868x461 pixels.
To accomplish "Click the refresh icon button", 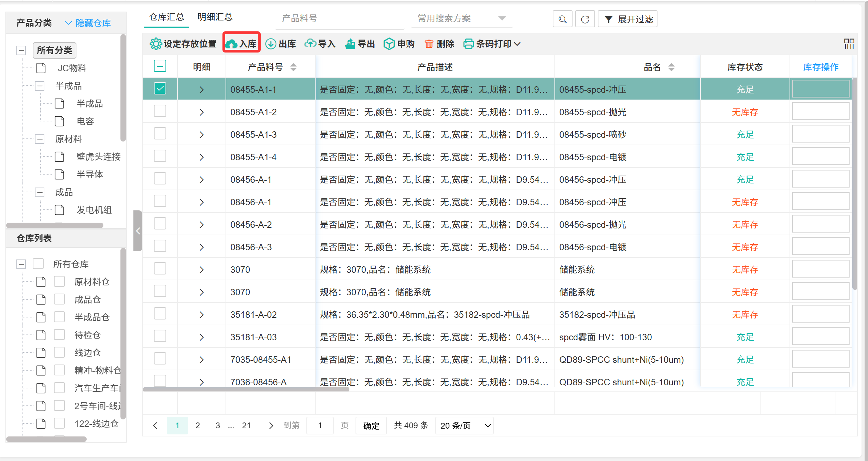I will pyautogui.click(x=585, y=19).
